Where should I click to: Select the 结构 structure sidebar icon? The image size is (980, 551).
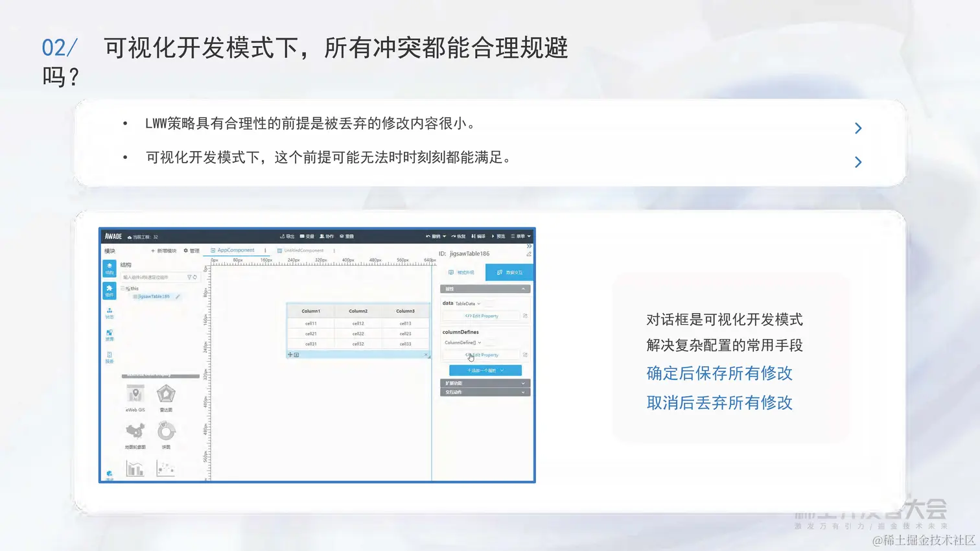109,268
